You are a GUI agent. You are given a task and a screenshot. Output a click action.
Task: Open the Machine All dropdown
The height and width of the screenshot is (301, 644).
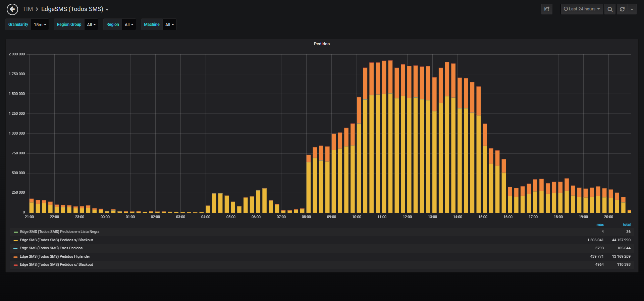(x=169, y=24)
